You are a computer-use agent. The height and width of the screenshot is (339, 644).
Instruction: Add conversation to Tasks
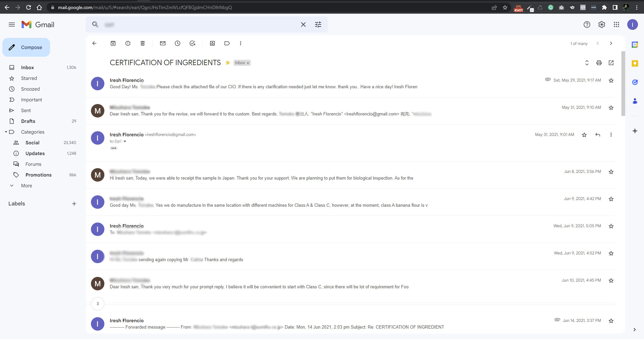pos(192,43)
